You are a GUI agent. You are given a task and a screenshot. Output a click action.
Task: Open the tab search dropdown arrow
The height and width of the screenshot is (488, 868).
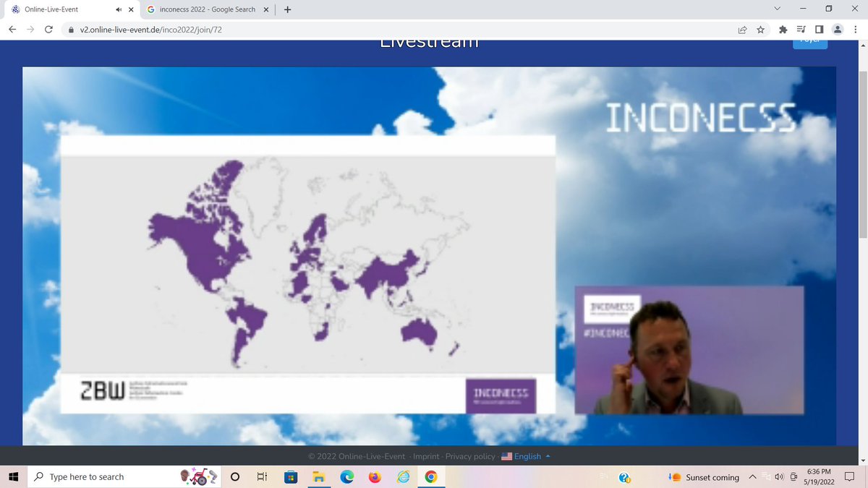click(777, 9)
